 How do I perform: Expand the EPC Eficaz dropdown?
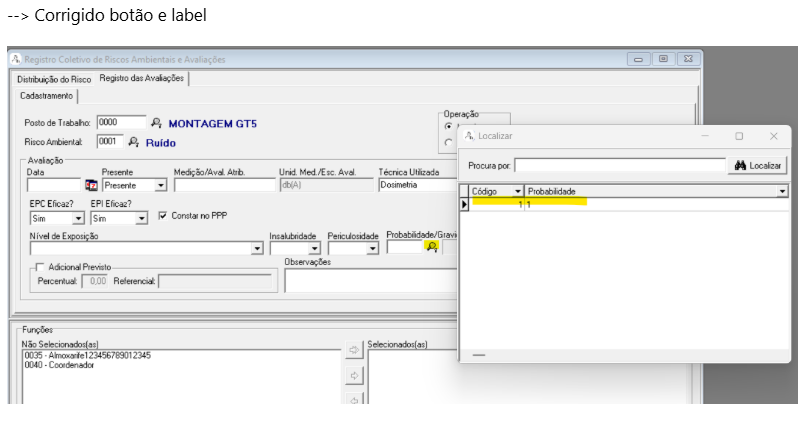coord(77,218)
